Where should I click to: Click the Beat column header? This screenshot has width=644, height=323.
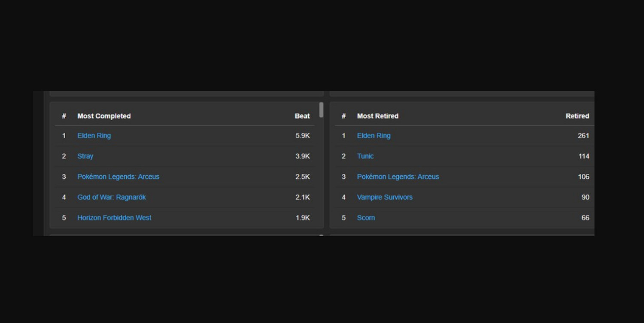pyautogui.click(x=302, y=116)
